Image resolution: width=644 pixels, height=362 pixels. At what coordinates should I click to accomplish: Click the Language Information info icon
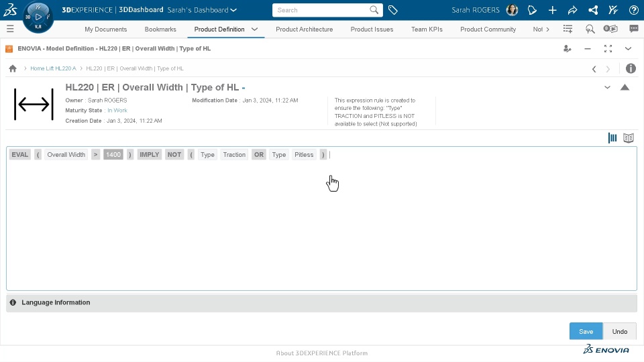pyautogui.click(x=13, y=302)
